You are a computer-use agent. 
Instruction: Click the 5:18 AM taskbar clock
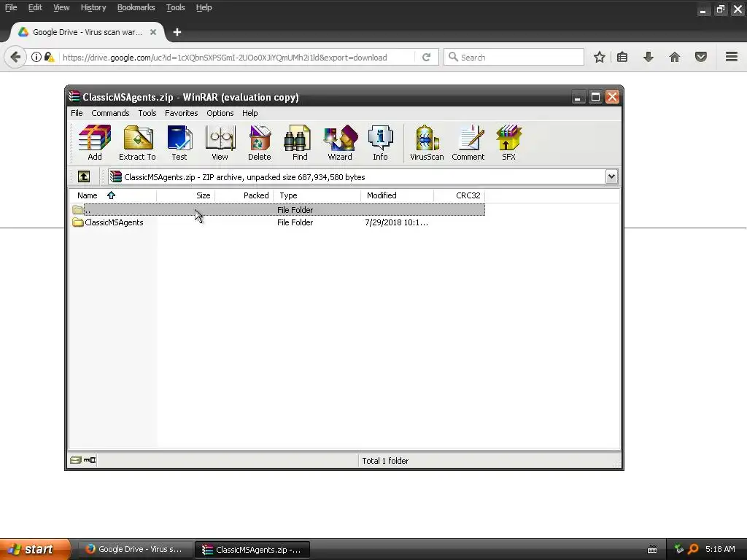click(x=720, y=549)
